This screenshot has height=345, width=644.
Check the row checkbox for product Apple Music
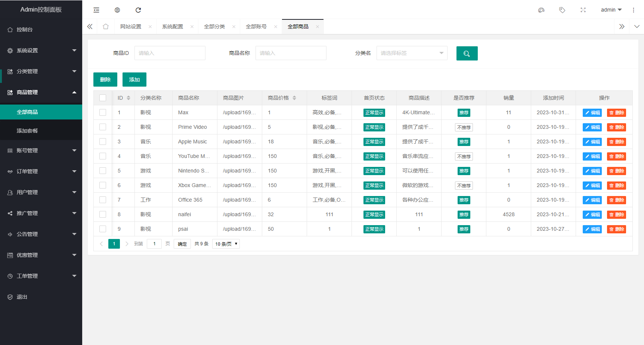(103, 142)
